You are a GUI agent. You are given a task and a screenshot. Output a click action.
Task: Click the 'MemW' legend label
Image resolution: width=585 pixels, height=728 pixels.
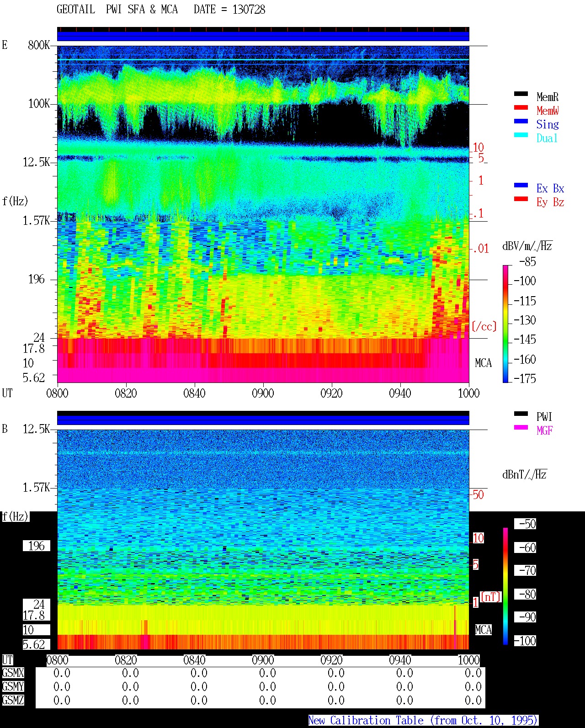[548, 111]
